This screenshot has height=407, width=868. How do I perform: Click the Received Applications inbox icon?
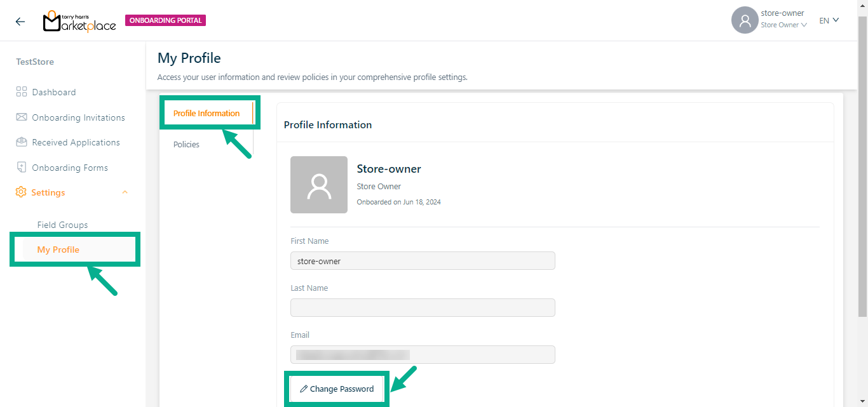click(x=22, y=142)
